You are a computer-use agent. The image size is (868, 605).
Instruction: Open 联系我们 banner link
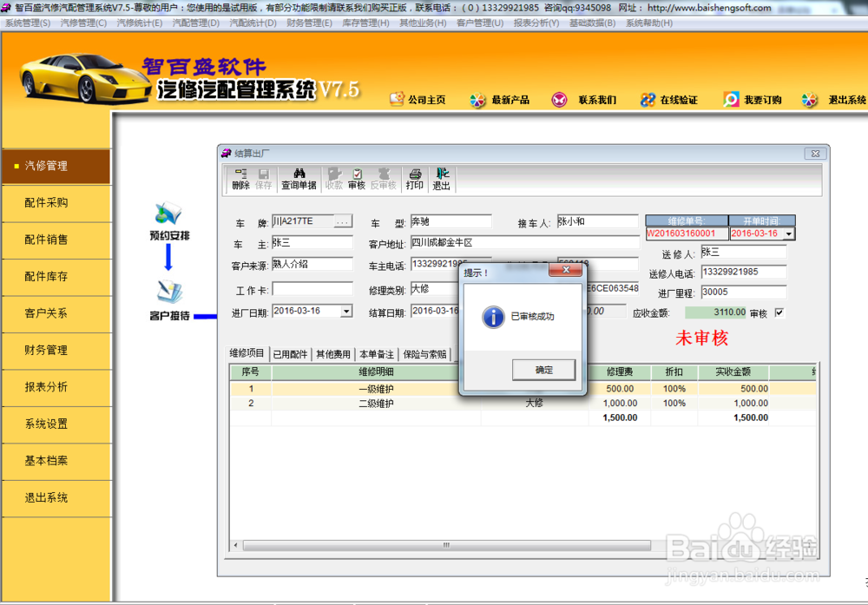[x=584, y=100]
